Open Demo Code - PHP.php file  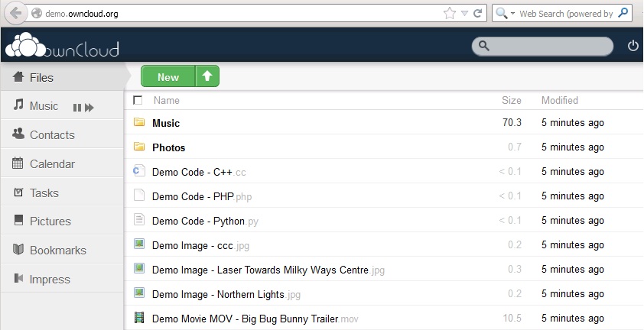pyautogui.click(x=202, y=196)
